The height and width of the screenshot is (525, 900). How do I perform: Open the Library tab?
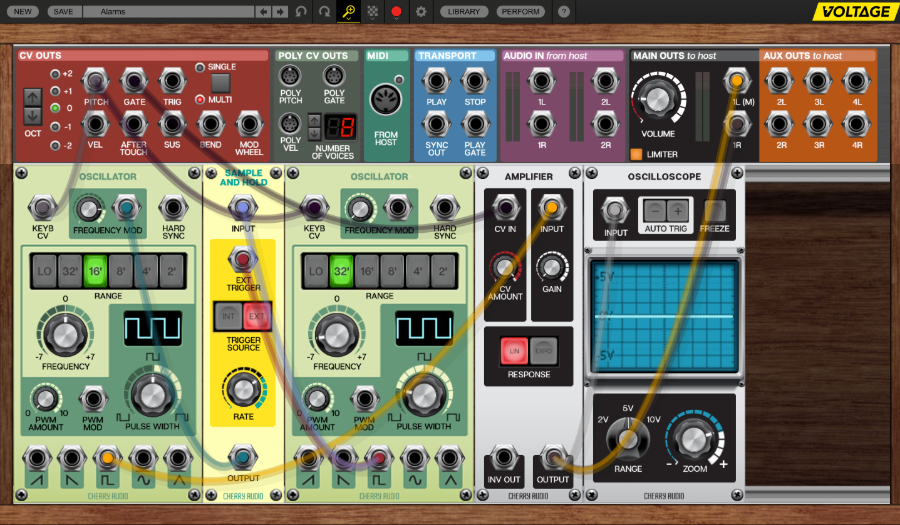464,12
